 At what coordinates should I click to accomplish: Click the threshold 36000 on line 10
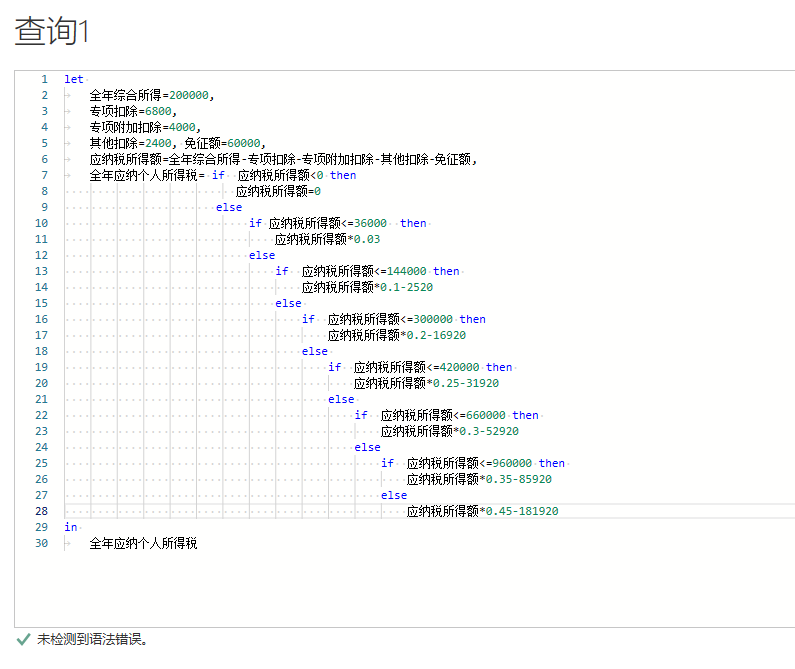370,223
